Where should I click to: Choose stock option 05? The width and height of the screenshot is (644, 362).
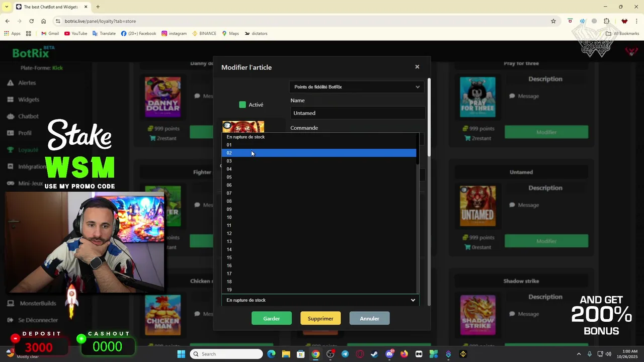point(319,177)
